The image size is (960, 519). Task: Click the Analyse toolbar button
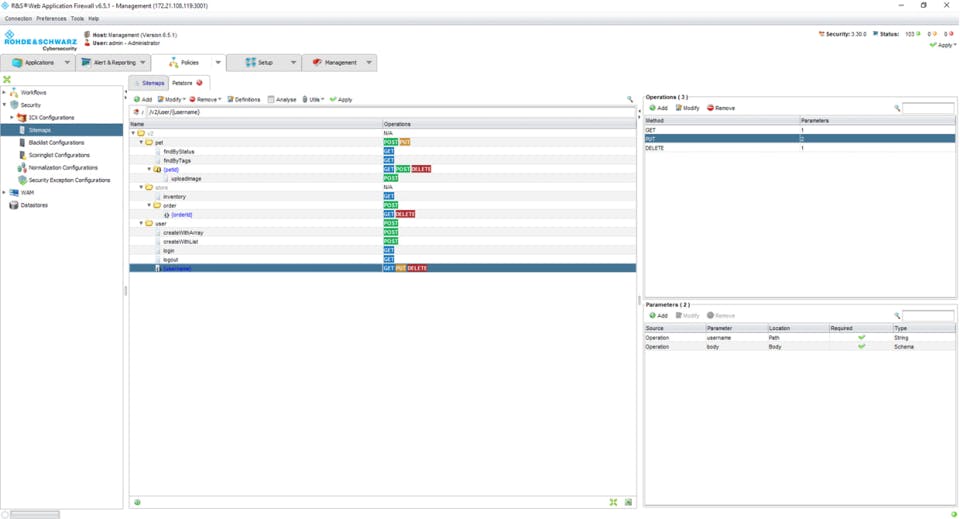click(282, 99)
